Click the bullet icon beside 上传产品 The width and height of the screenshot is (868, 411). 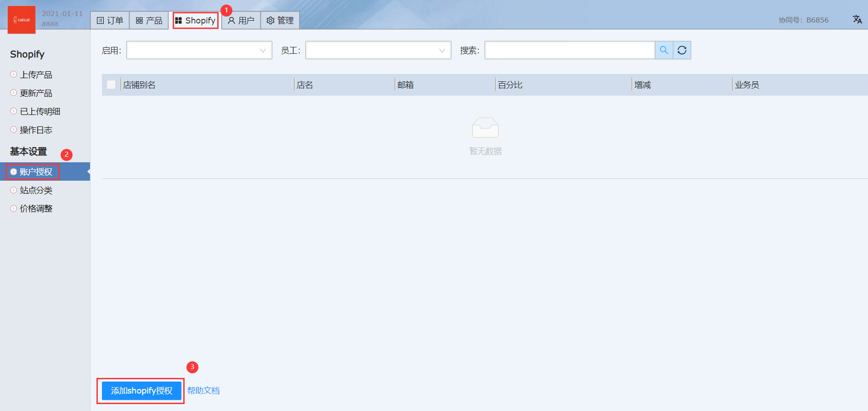tap(14, 74)
